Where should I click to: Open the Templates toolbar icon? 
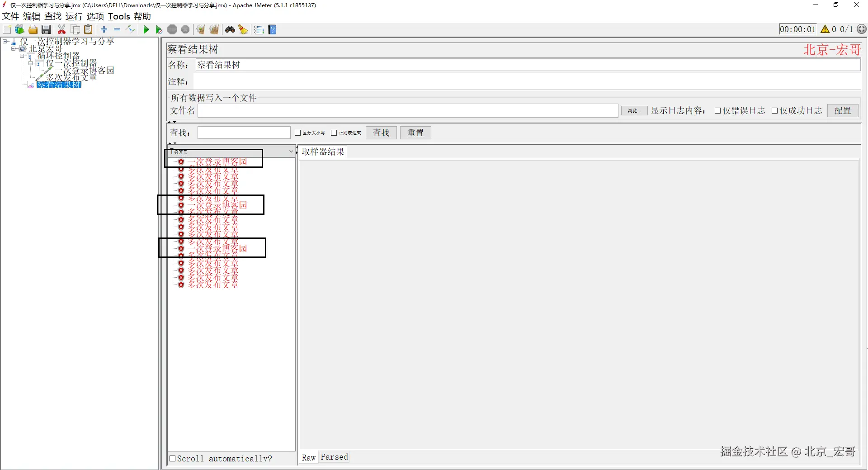(x=19, y=30)
